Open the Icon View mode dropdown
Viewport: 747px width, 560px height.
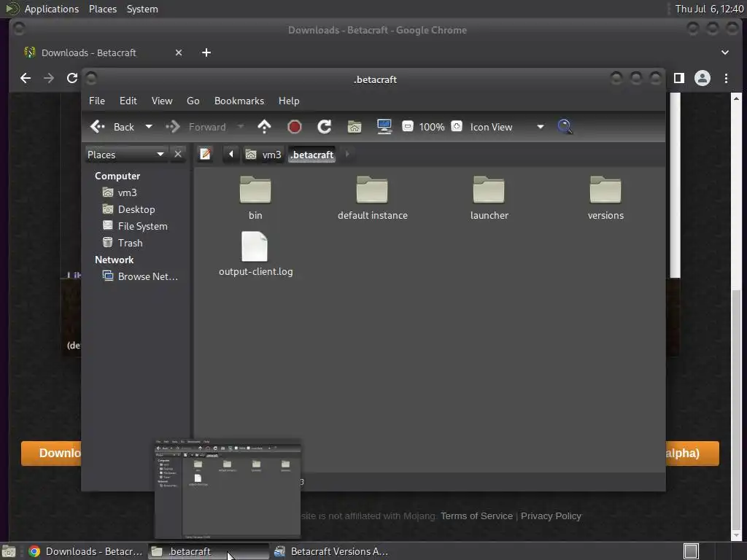pos(506,127)
